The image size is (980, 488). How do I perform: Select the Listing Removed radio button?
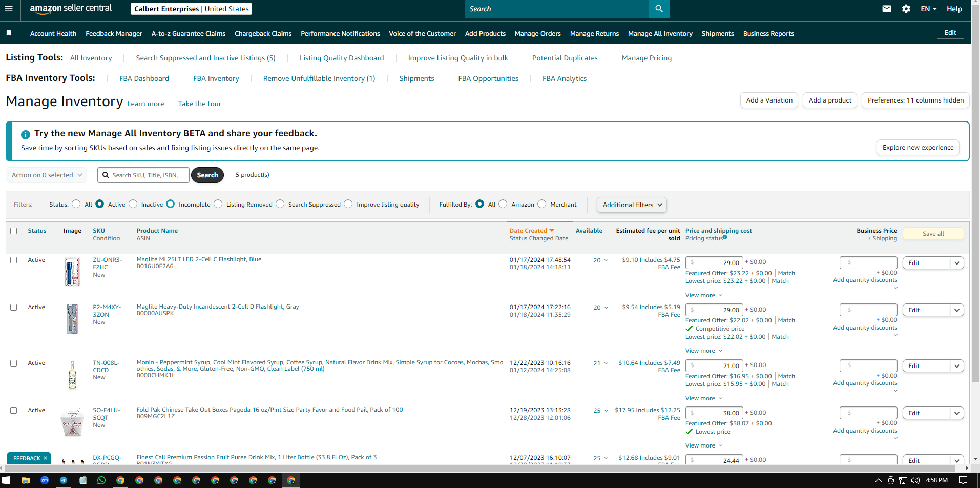click(218, 204)
